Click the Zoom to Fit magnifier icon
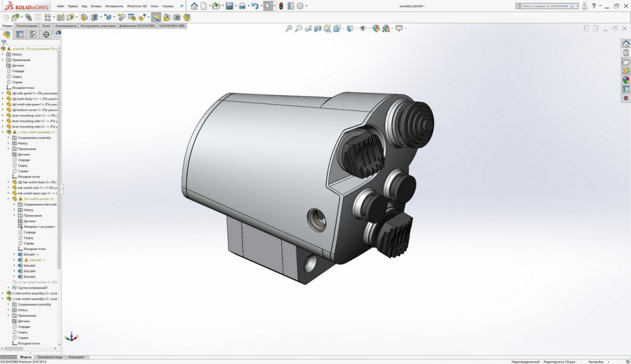631x364 pixels. (x=289, y=28)
